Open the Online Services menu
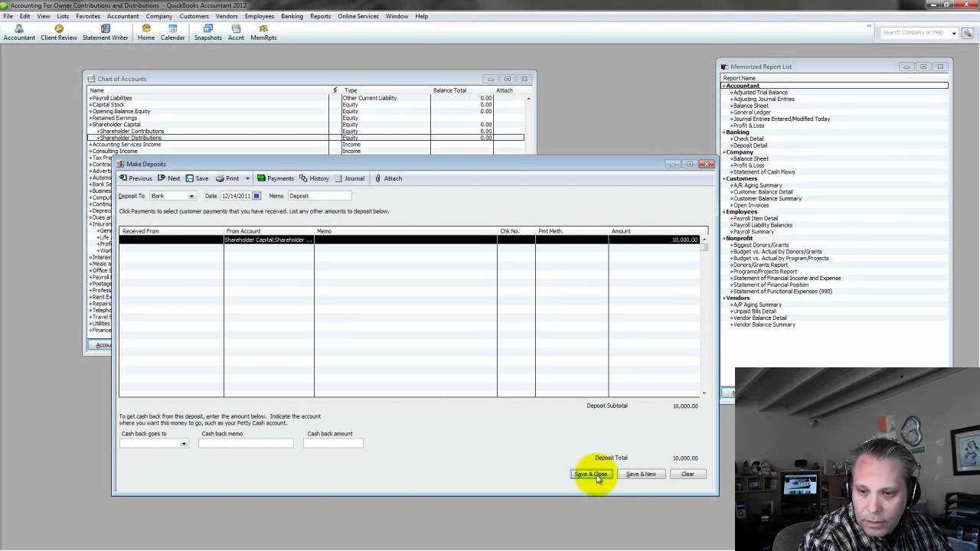Screen dimensions: 980x551 (x=358, y=16)
